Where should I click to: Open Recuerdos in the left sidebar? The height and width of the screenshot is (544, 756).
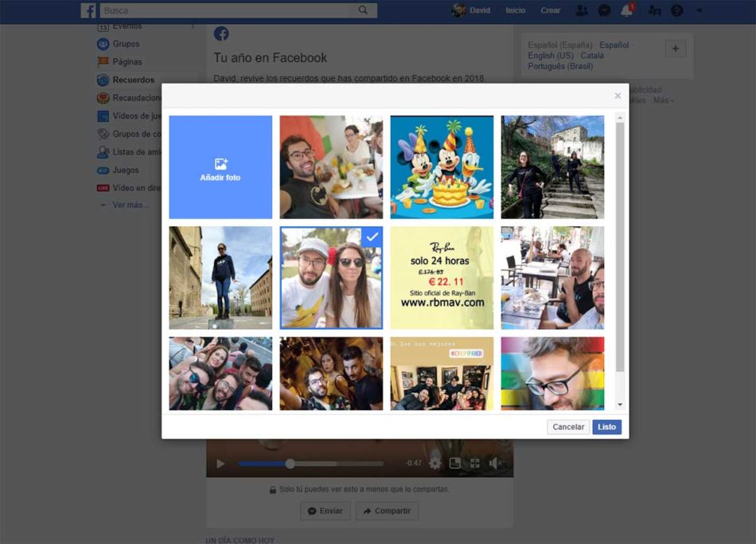click(133, 80)
